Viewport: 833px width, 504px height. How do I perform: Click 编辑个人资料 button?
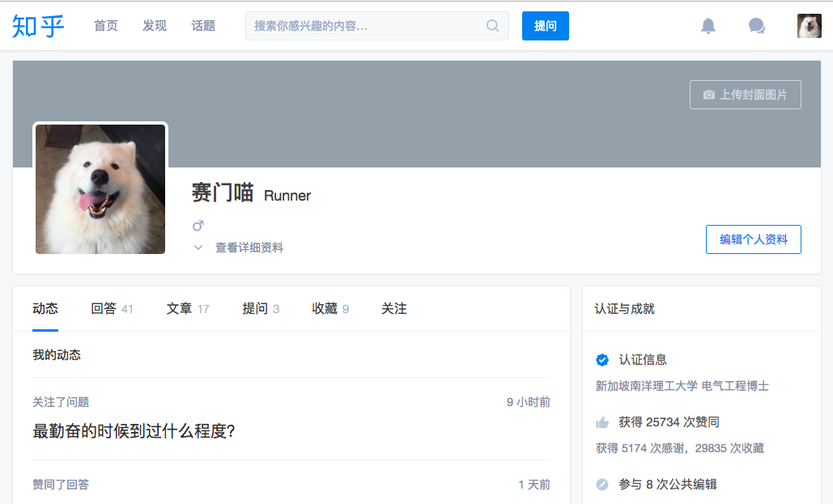[x=754, y=239]
